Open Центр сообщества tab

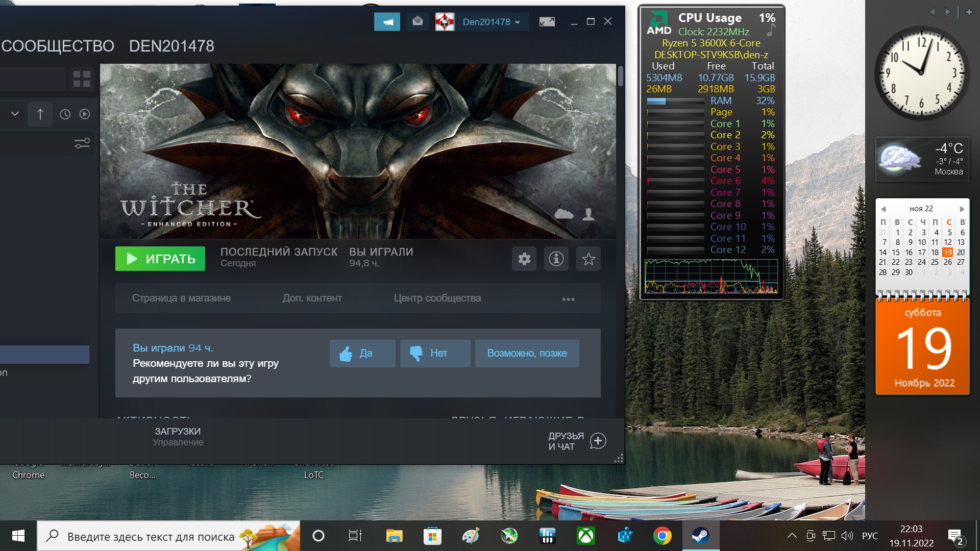437,298
